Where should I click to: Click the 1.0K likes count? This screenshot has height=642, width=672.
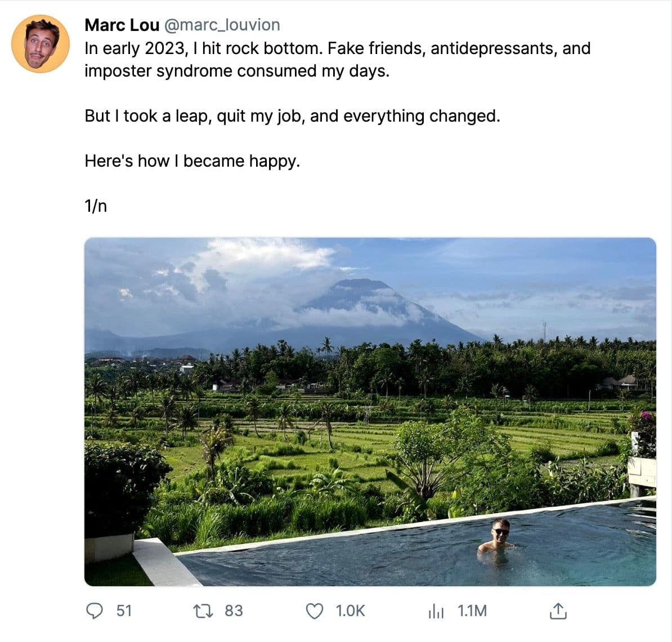350,611
